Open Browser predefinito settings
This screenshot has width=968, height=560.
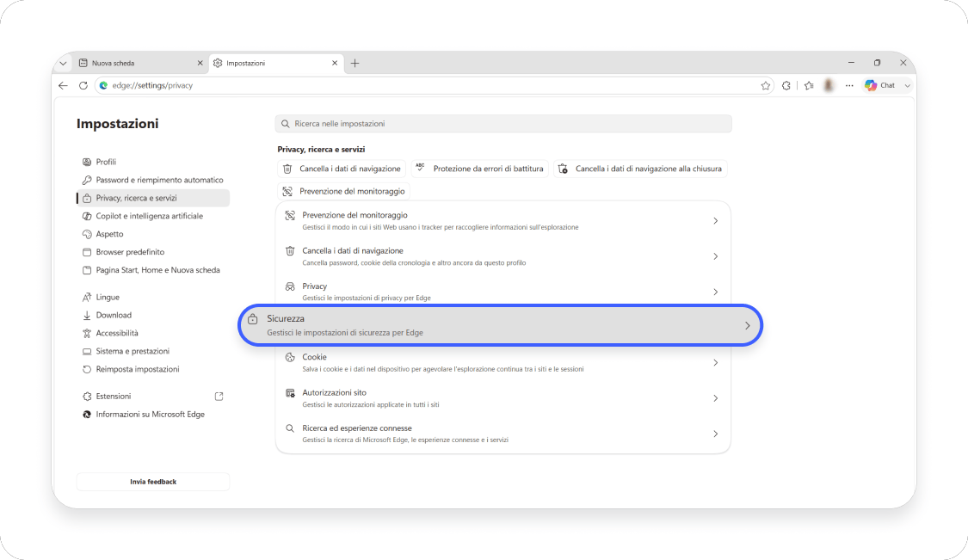(x=152, y=252)
